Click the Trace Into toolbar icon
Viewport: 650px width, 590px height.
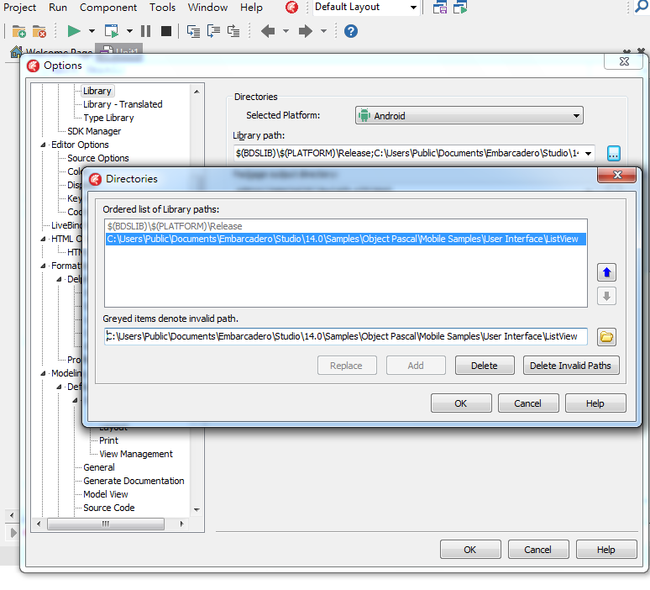tap(193, 31)
